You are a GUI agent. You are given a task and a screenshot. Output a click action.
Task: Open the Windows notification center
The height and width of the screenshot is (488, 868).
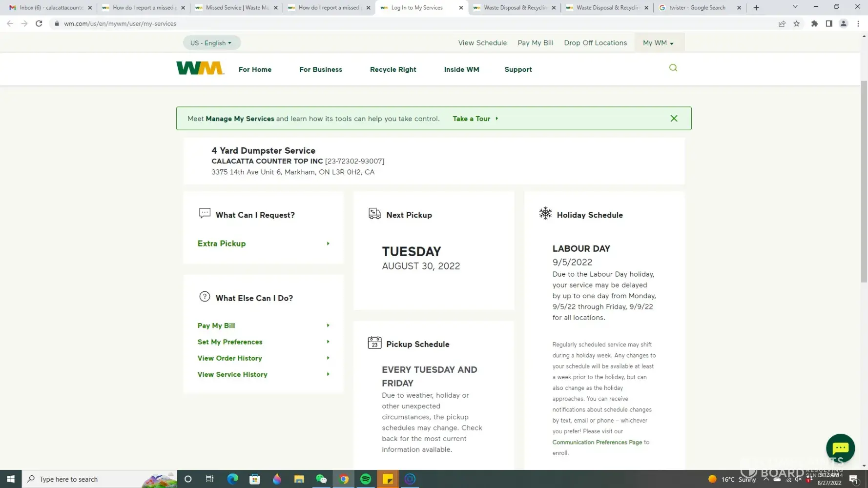pos(853,479)
